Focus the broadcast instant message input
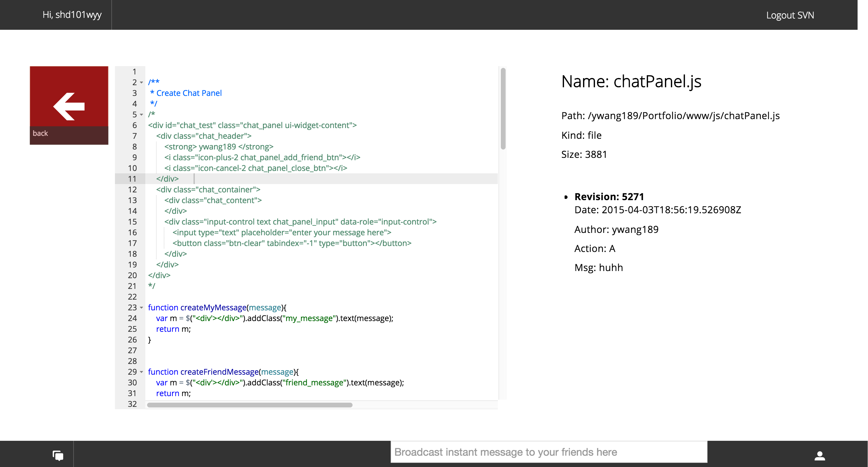The height and width of the screenshot is (467, 868). (548, 452)
